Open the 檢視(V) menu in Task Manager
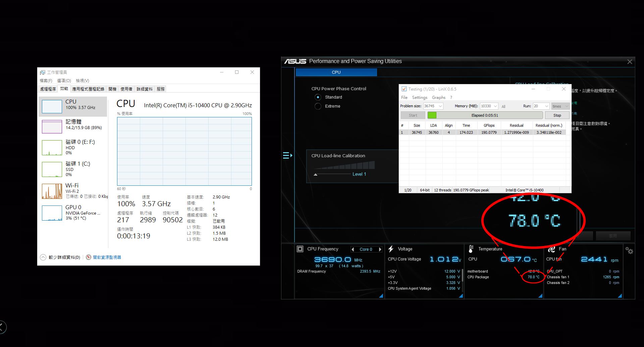This screenshot has width=644, height=347. point(83,81)
